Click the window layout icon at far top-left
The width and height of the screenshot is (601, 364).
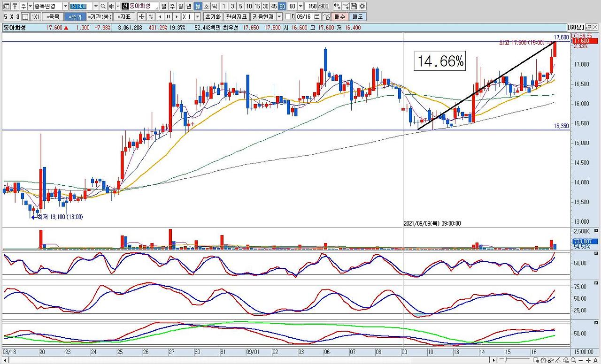pyautogui.click(x=6, y=6)
